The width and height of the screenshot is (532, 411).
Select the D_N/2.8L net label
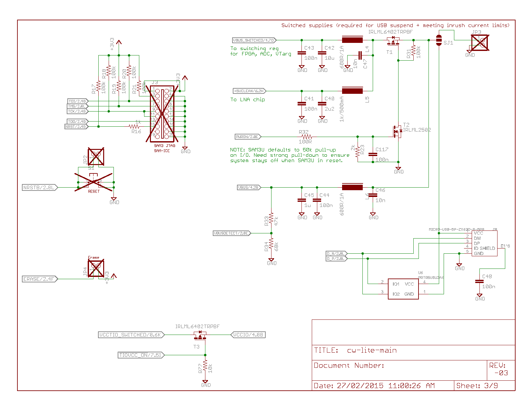coord(337,253)
